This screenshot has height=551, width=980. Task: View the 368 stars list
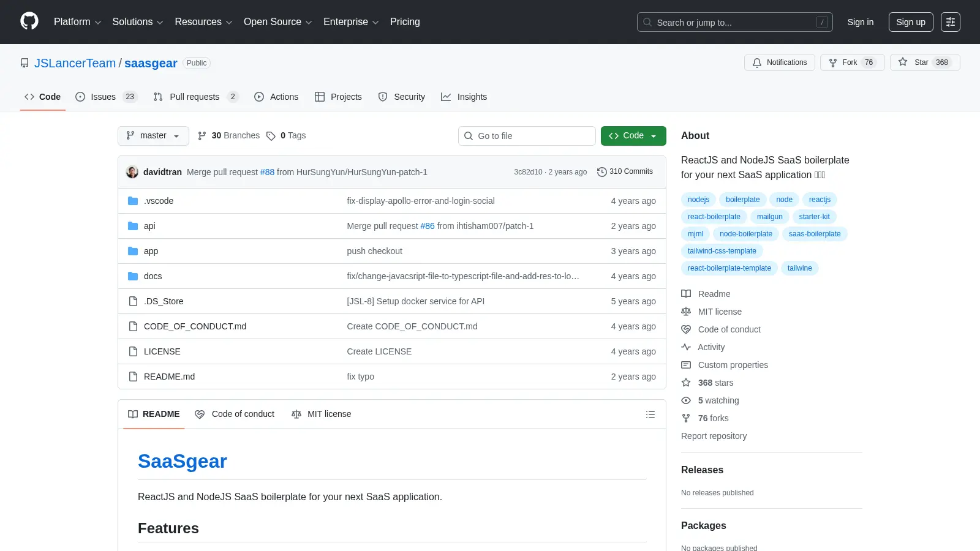[x=707, y=383]
